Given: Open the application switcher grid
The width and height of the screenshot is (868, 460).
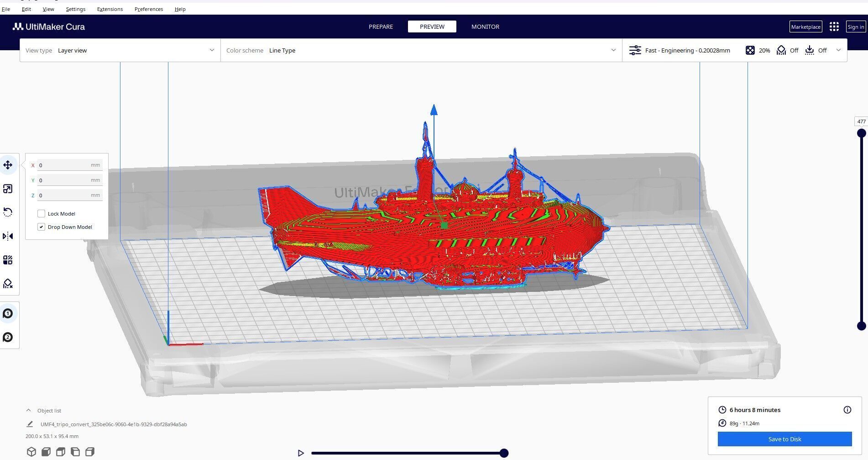Looking at the screenshot, I should [x=834, y=26].
